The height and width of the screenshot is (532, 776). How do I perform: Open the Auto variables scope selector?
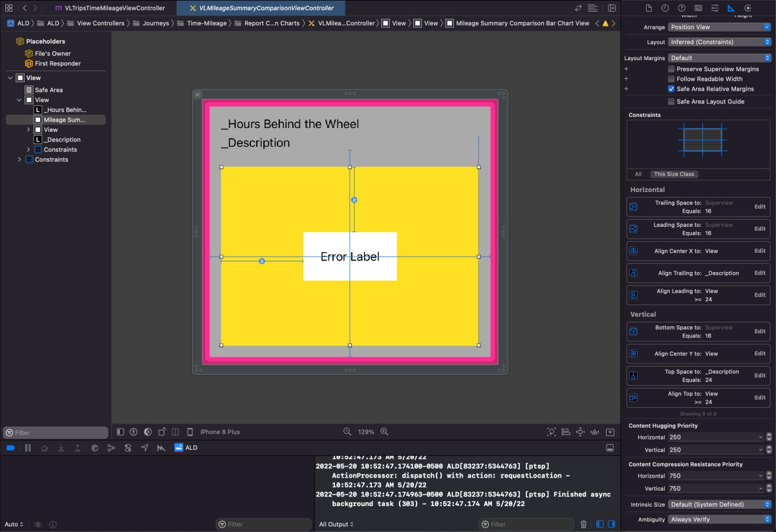tap(14, 524)
